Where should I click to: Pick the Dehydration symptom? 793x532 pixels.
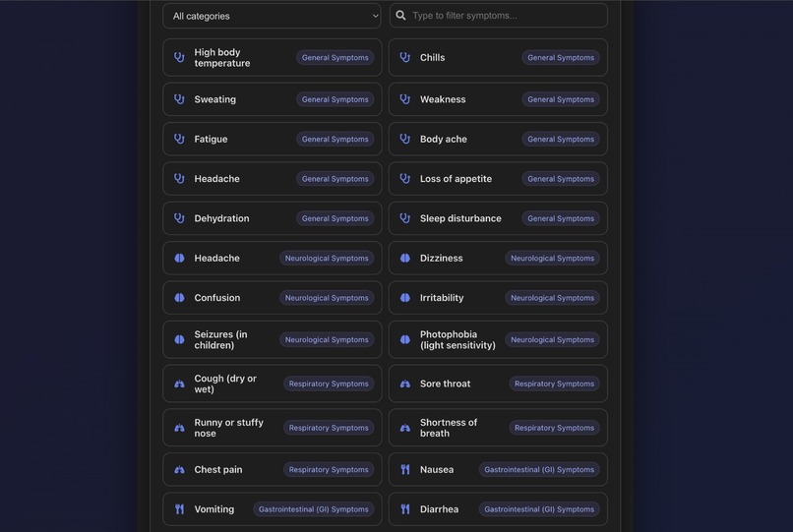tap(273, 218)
